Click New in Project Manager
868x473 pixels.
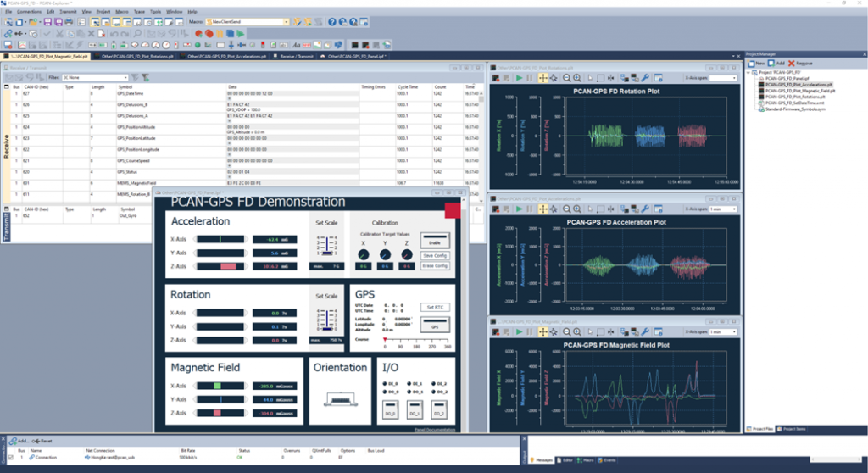pyautogui.click(x=756, y=63)
